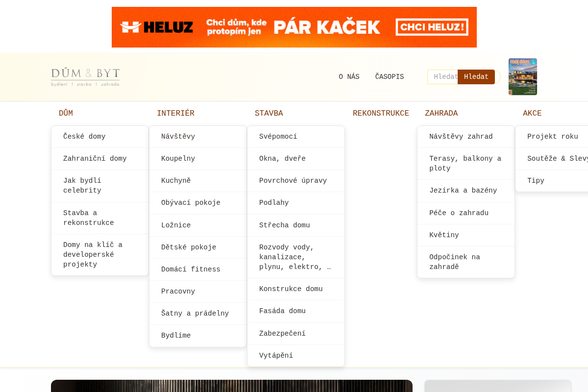Screen dimensions: 588x392
Task: Select Zahraniční domy submenu item
Action: pos(100,159)
